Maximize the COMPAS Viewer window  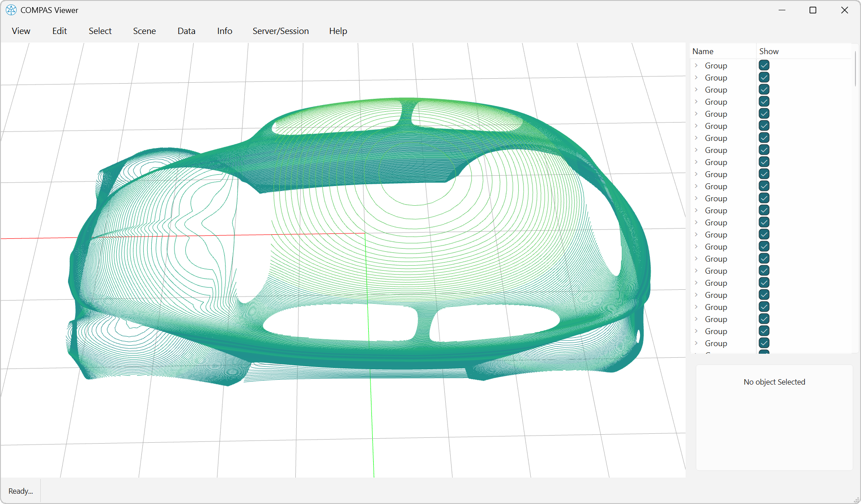click(813, 10)
